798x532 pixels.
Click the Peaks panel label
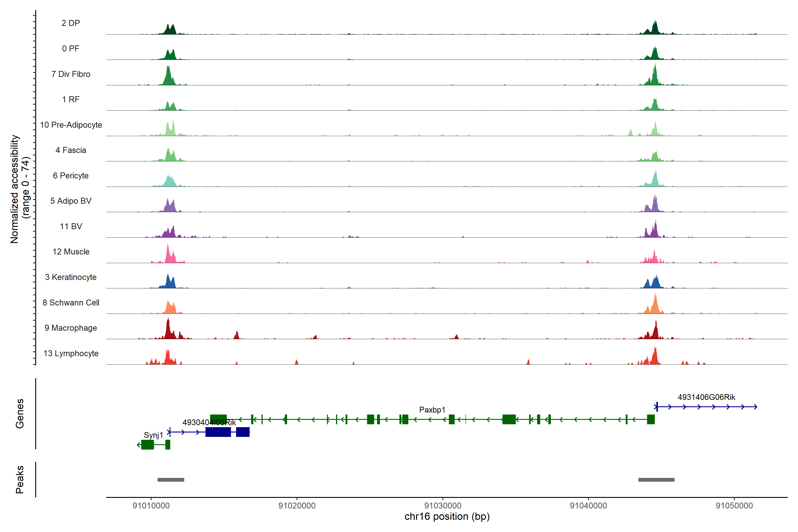pos(20,479)
